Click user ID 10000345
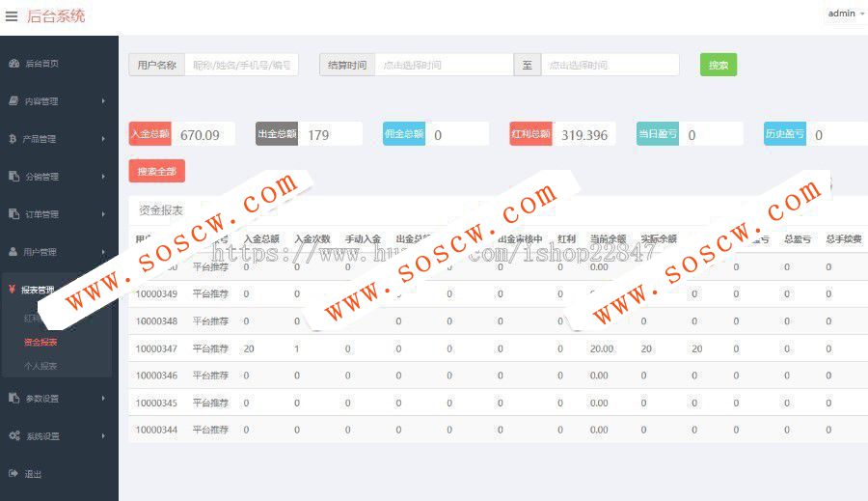 pyautogui.click(x=156, y=403)
